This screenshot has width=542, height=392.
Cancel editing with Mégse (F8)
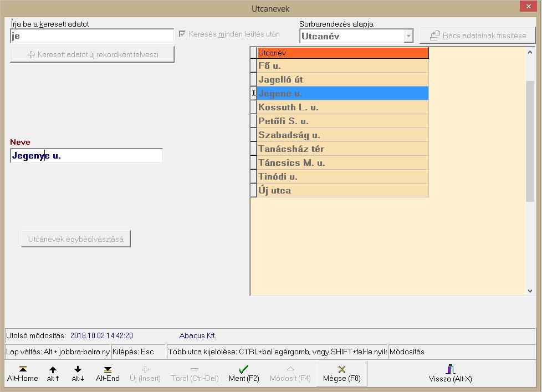click(x=342, y=374)
